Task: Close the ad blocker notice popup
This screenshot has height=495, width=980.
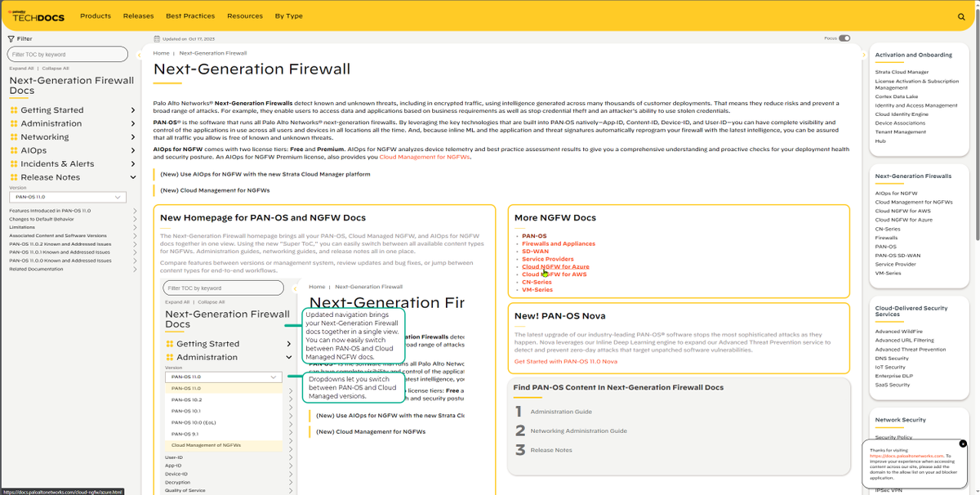Action: pos(963,444)
